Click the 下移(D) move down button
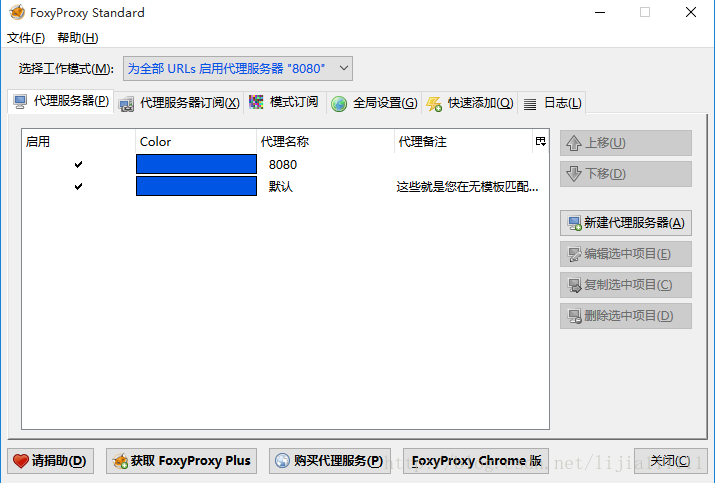The image size is (715, 483). point(626,174)
